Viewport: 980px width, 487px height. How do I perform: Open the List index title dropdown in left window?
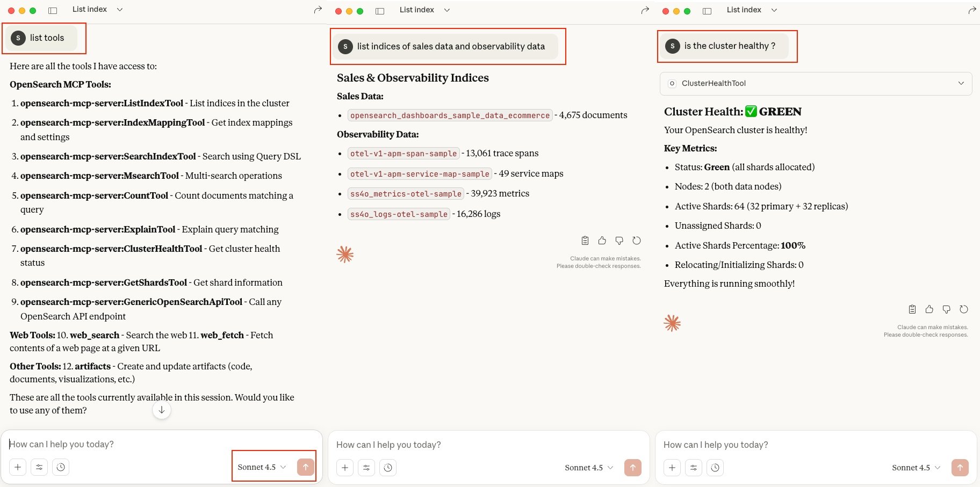120,9
